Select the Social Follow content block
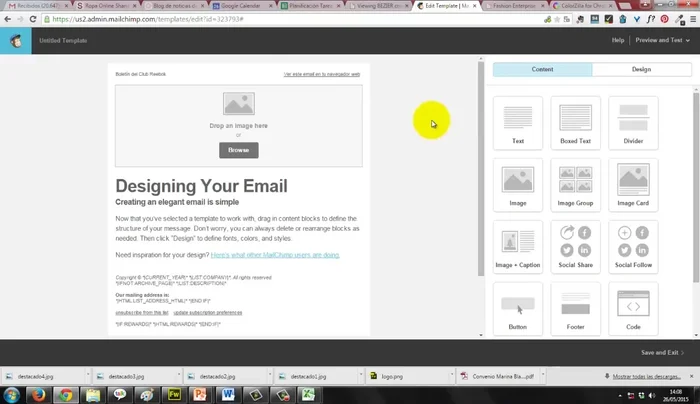700x404 pixels. point(633,247)
